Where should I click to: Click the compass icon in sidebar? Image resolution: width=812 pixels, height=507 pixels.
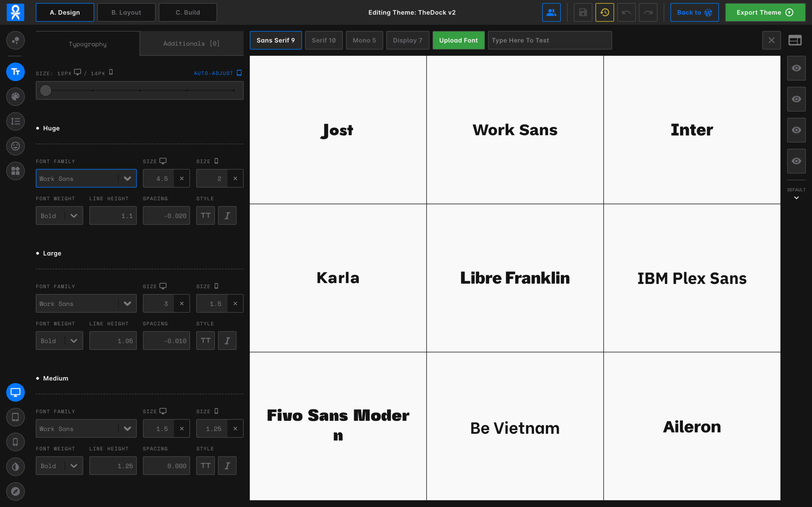click(16, 491)
